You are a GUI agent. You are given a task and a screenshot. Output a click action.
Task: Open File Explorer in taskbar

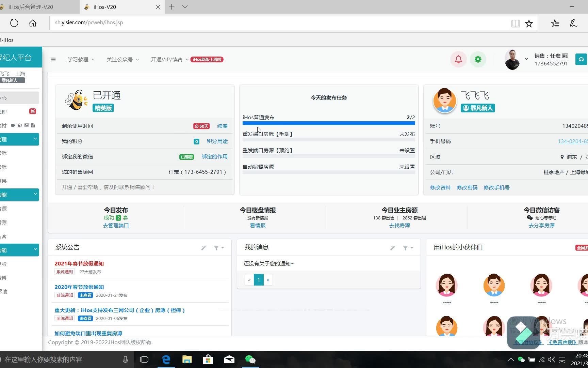(187, 359)
